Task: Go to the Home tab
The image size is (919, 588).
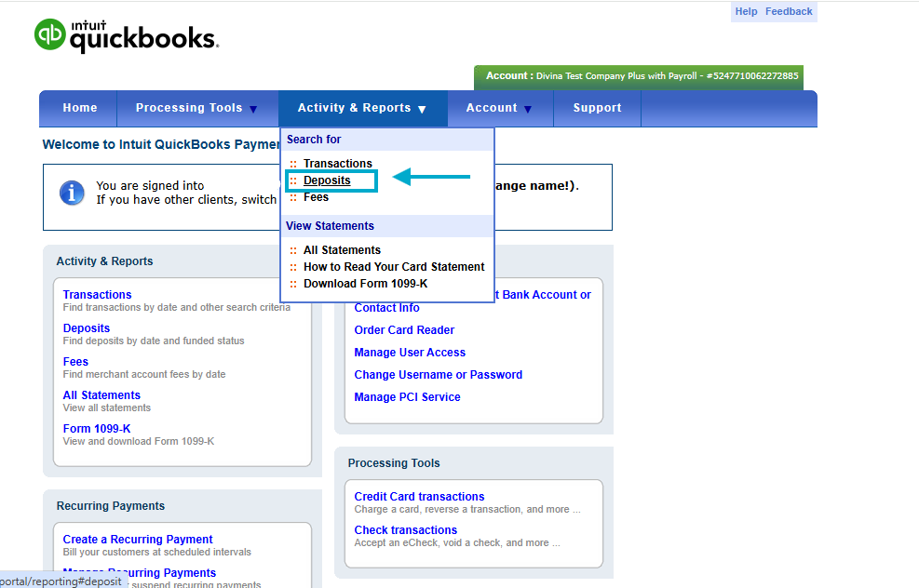Action: click(80, 108)
